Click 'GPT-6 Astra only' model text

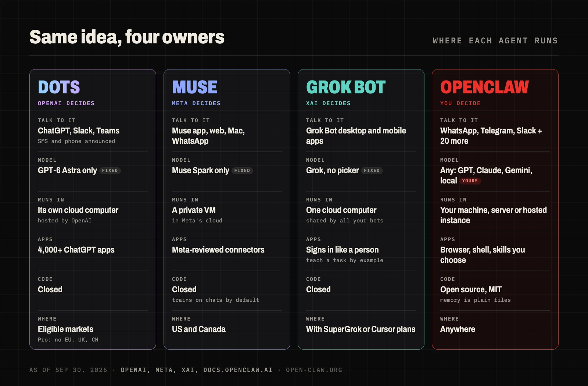coord(67,171)
